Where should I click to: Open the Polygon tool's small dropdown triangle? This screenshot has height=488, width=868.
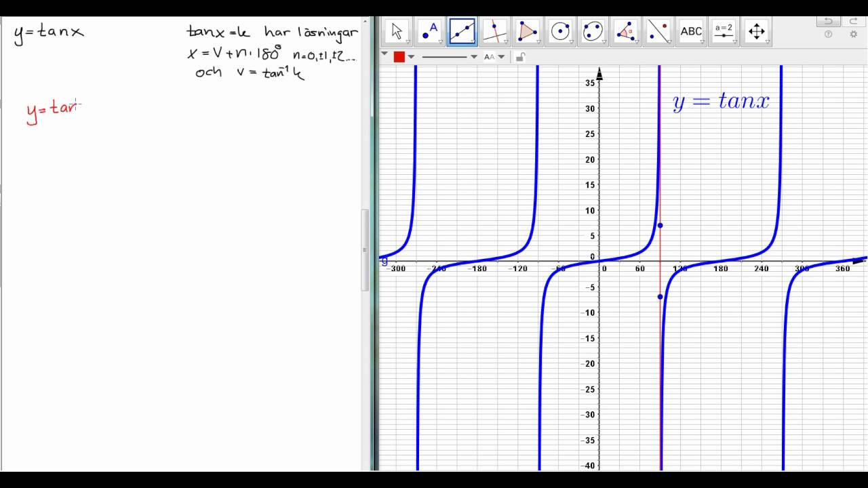[x=538, y=42]
